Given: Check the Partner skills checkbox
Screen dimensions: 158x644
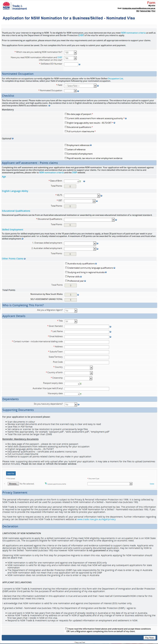Looking at the screenshot, I should click(66, 276).
